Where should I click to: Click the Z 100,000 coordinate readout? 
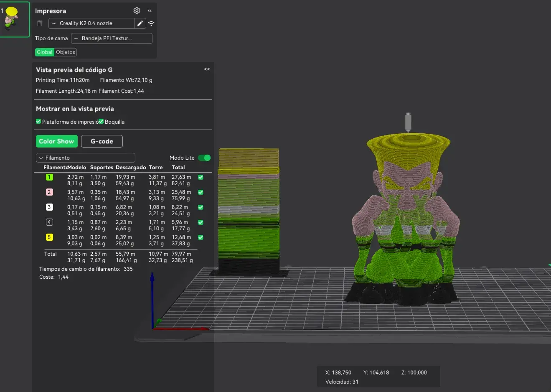coord(414,372)
